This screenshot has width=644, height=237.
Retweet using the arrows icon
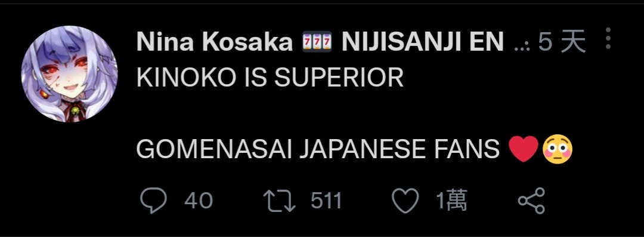[x=279, y=201]
